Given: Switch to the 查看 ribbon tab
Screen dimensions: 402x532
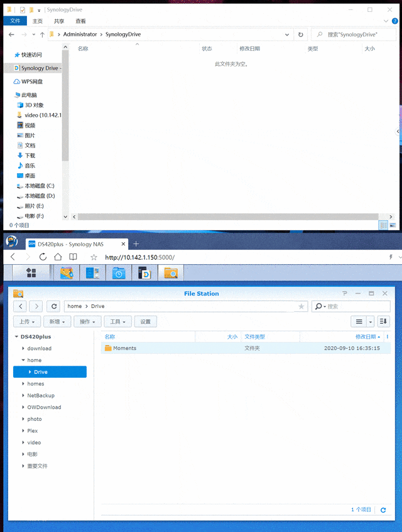Looking at the screenshot, I should [80, 21].
